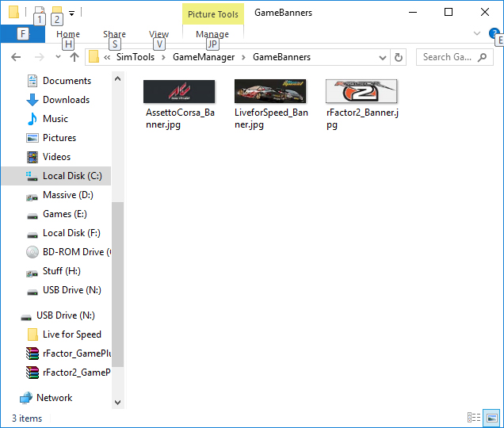Open the Manage picture tools tab
Viewport: 504px width, 428px height.
tap(212, 34)
